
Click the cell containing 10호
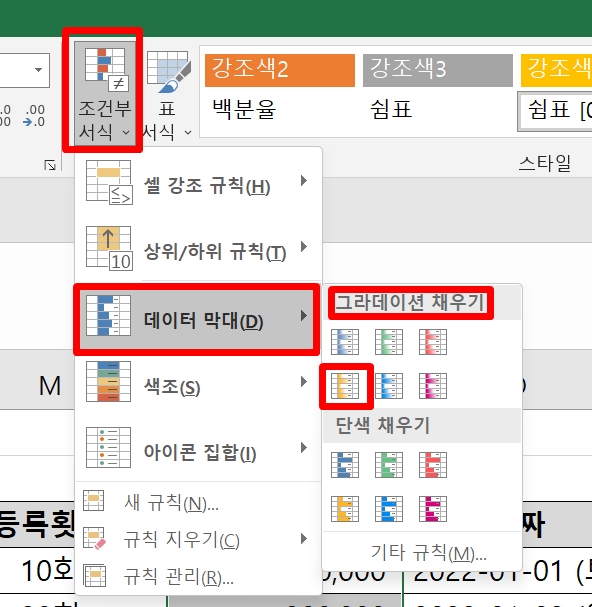37,571
